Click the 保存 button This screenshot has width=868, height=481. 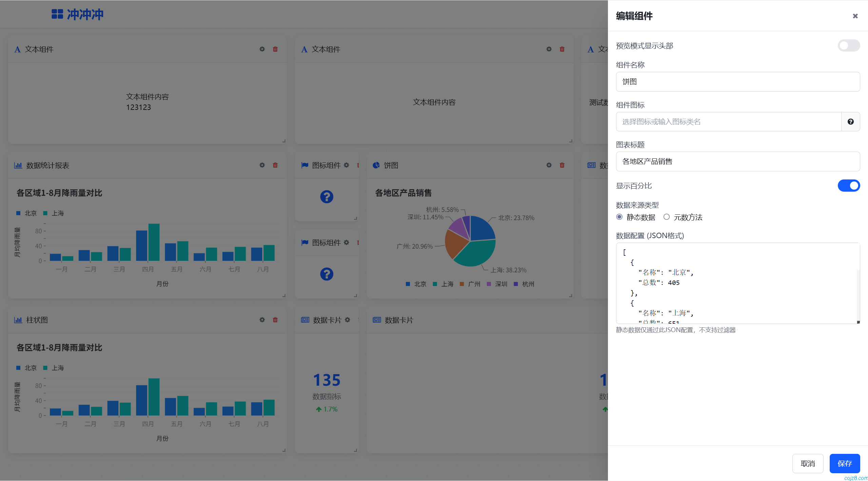(x=845, y=463)
